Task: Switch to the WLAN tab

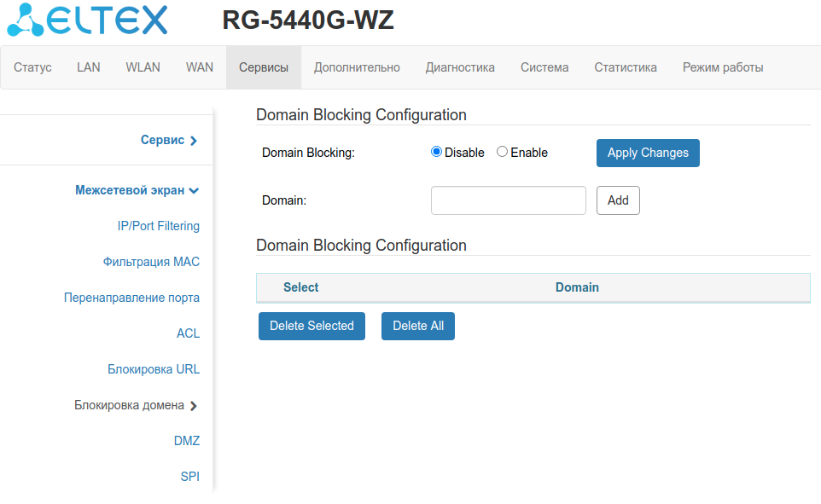Action: tap(143, 67)
